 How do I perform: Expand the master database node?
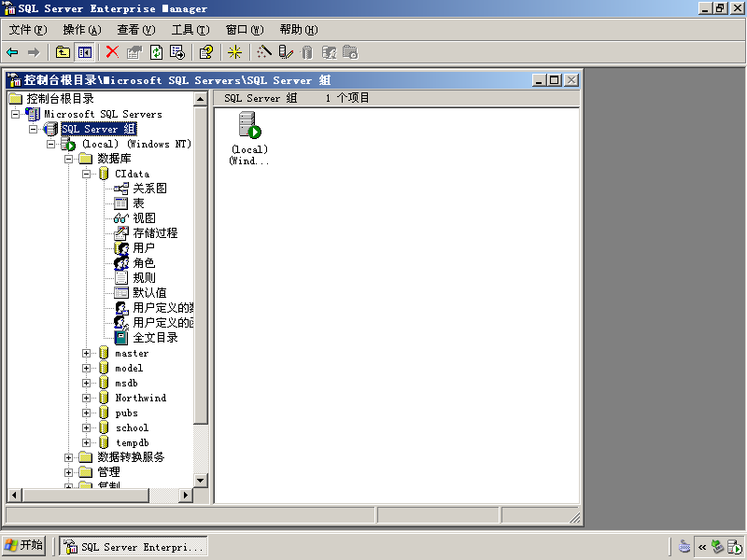pos(86,354)
